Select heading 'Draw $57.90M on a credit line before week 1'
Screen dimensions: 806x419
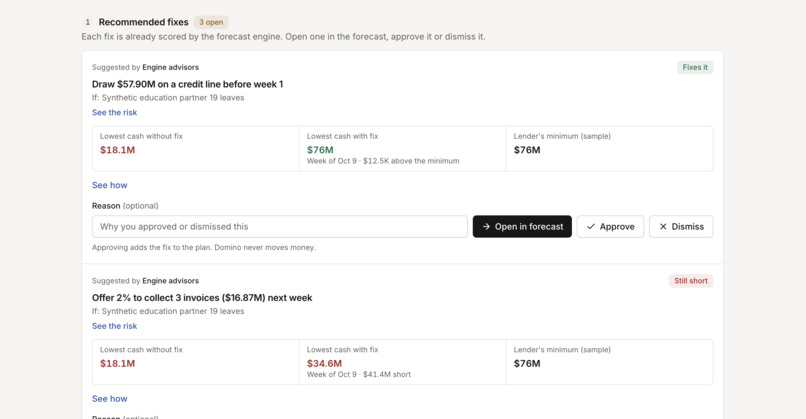click(x=188, y=84)
